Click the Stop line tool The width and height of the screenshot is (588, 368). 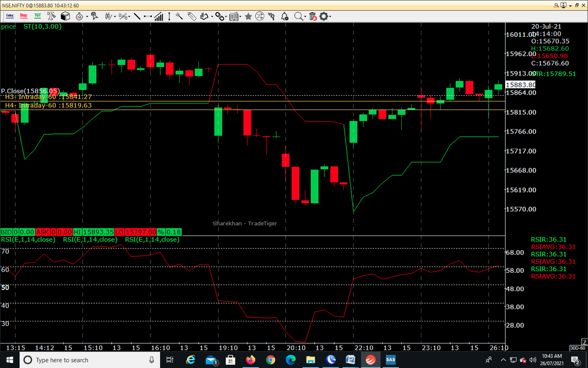tap(24, 16)
